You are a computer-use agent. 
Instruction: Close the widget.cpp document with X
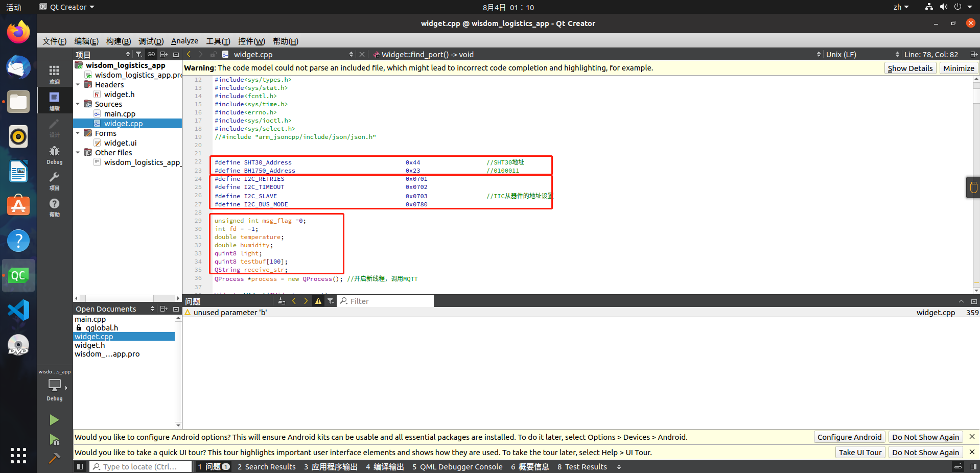coord(362,54)
